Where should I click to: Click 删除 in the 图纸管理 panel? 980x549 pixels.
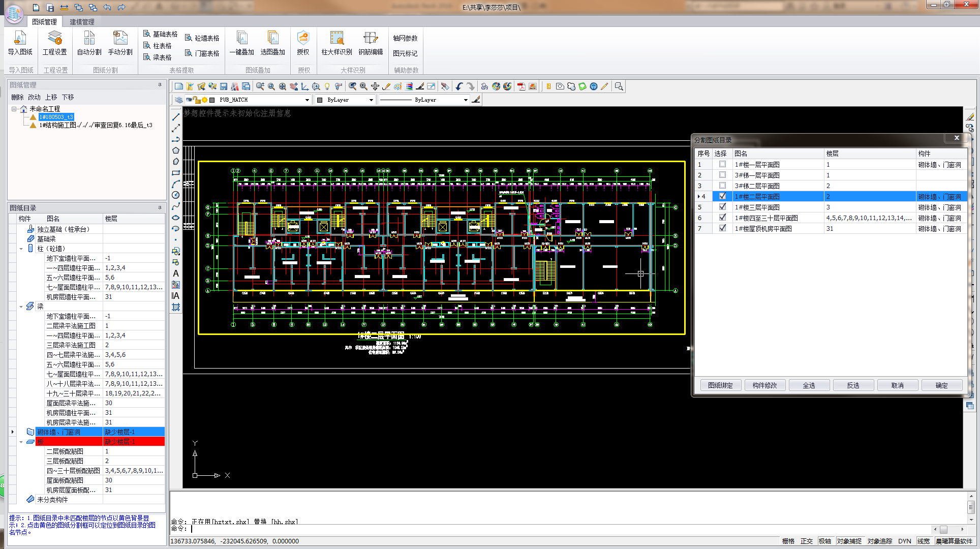pyautogui.click(x=17, y=97)
